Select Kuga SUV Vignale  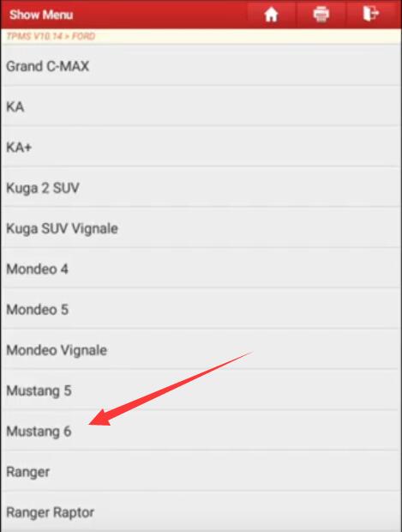[201, 228]
